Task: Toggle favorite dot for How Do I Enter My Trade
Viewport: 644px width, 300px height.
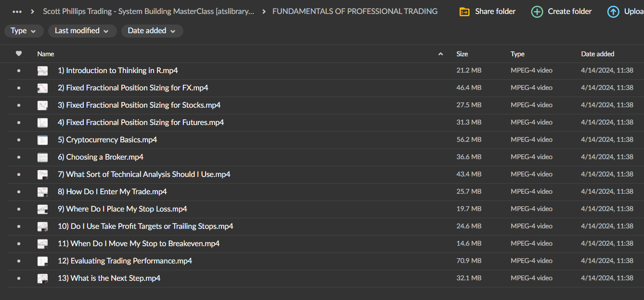Action: (19, 192)
